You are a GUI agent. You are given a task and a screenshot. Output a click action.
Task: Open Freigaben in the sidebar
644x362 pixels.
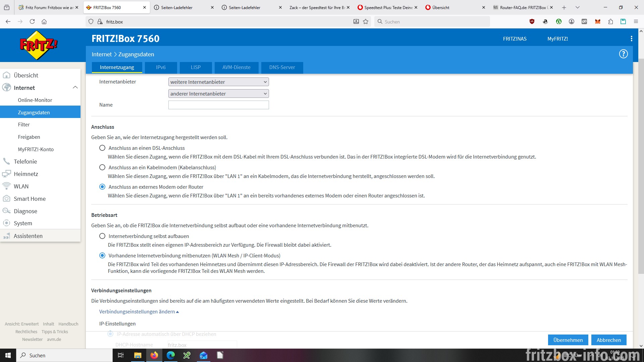tap(29, 137)
